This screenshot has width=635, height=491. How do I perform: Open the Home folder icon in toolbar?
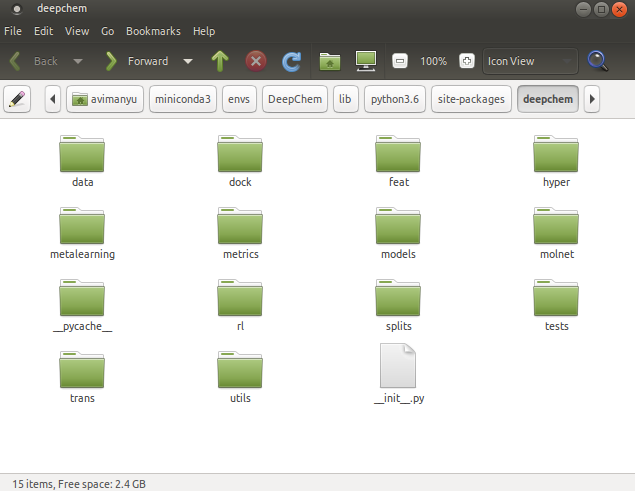pos(330,61)
